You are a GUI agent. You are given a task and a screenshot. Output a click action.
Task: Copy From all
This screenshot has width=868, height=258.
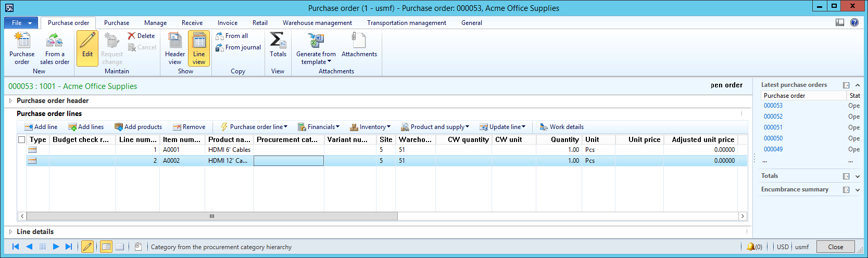pyautogui.click(x=232, y=36)
